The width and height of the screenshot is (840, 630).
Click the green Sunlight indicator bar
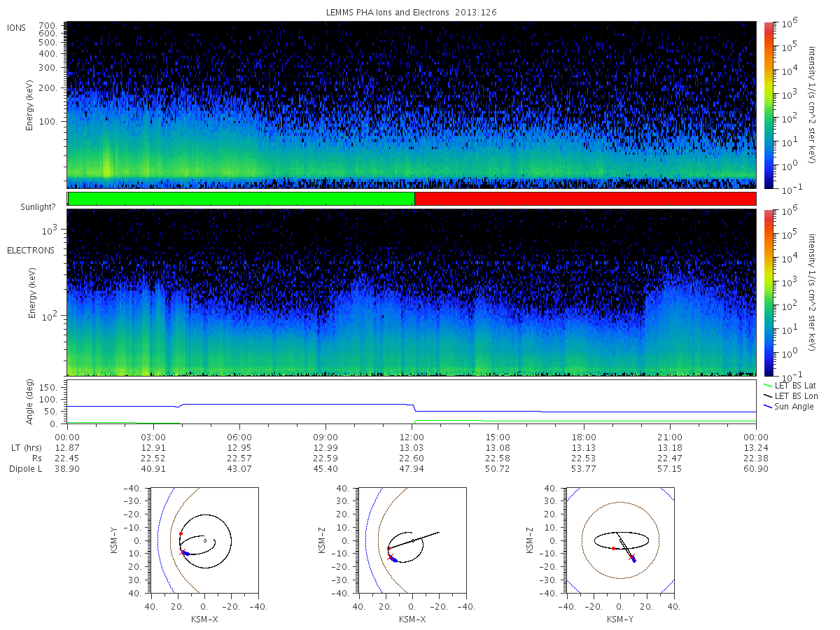(241, 199)
